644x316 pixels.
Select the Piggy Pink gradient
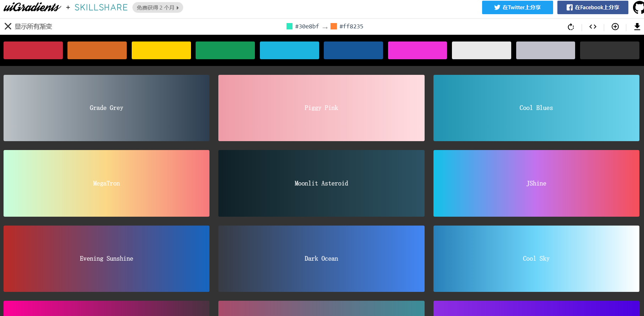click(x=321, y=108)
